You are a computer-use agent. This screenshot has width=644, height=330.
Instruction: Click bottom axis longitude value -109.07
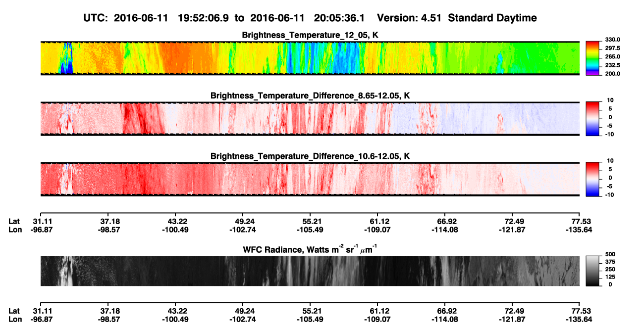pos(376,319)
